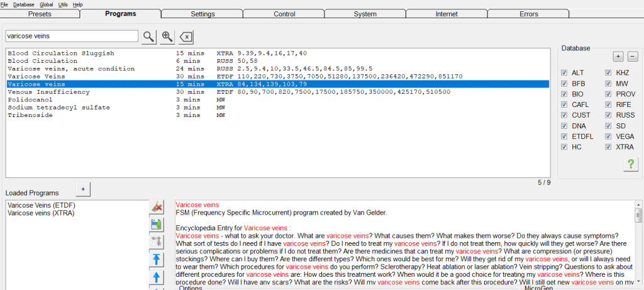This screenshot has width=644, height=290.
Task: Clear the search field with backspace icon
Action: 186,36
